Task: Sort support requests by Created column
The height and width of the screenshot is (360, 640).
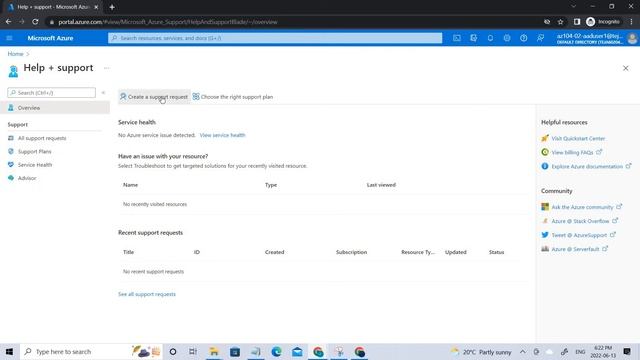Action: (274, 252)
